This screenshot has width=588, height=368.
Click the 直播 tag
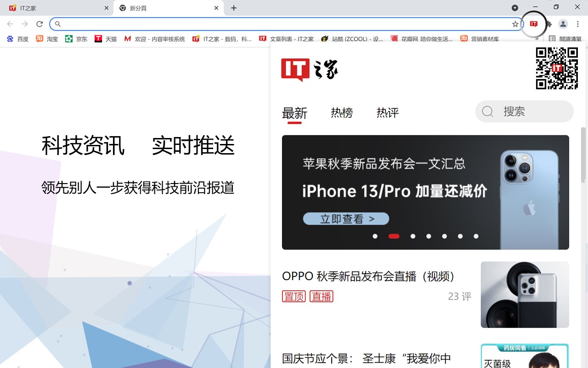point(322,296)
